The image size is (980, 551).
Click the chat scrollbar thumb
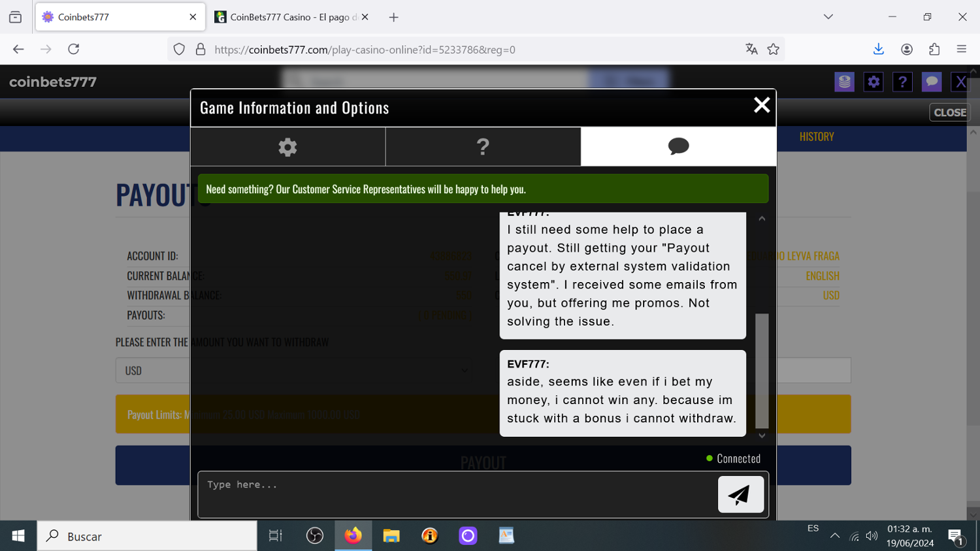(762, 370)
